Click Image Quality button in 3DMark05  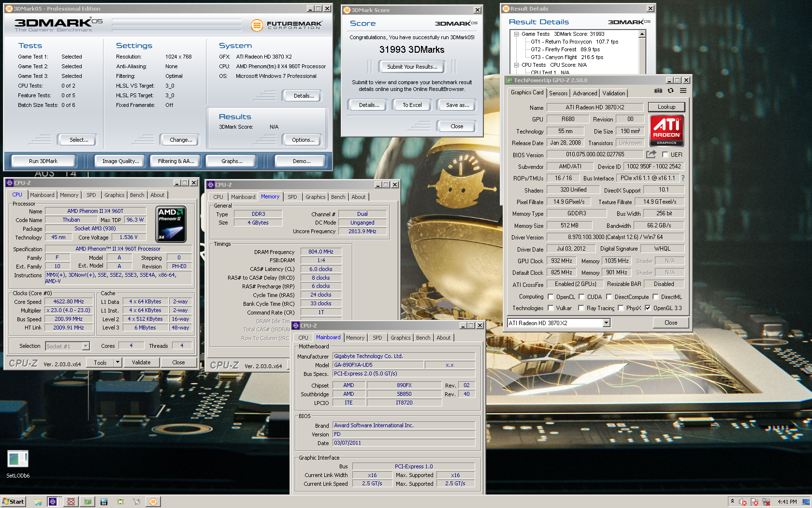[120, 161]
